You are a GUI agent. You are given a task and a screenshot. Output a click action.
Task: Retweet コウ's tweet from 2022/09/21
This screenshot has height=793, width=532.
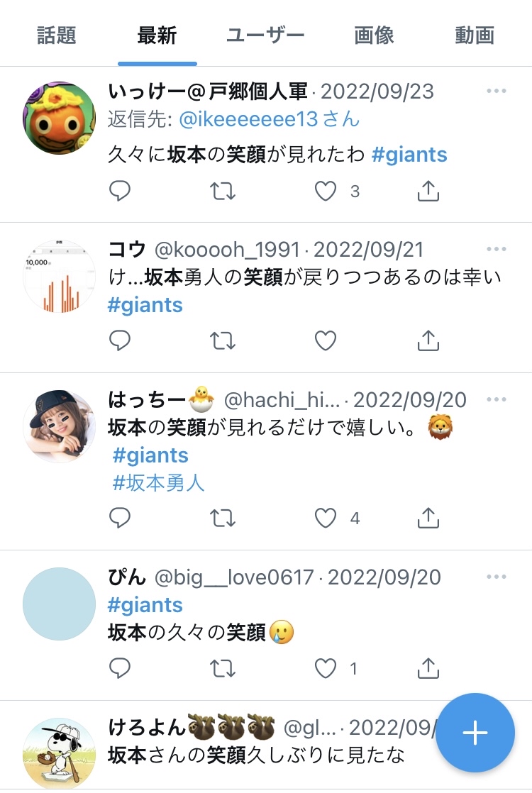(x=223, y=341)
